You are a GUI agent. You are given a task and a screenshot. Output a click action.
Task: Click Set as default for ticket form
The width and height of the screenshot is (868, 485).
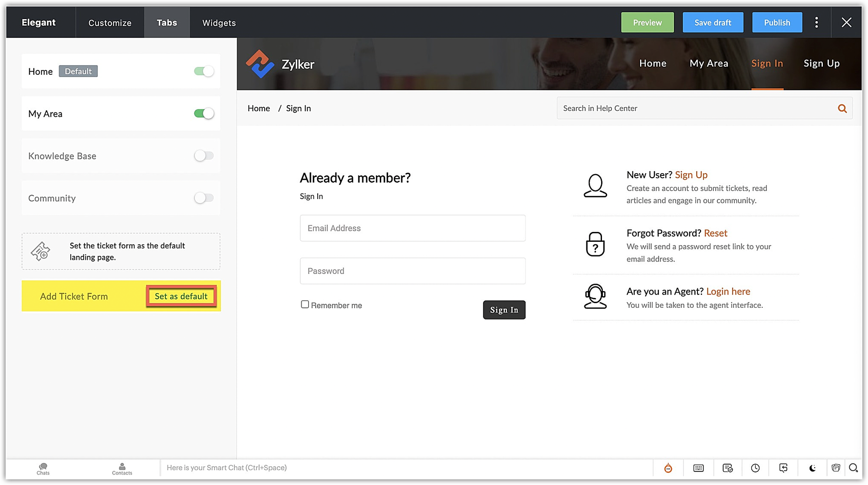tap(181, 296)
